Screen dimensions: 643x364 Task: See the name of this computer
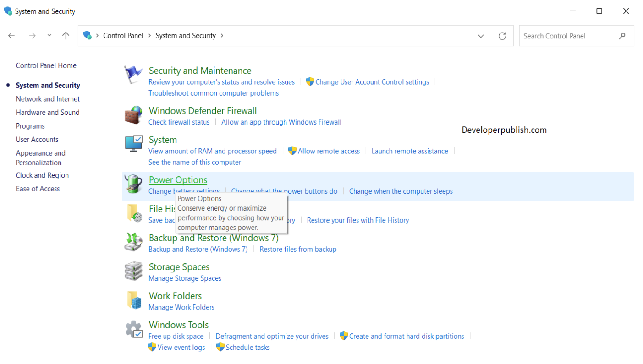click(x=195, y=162)
